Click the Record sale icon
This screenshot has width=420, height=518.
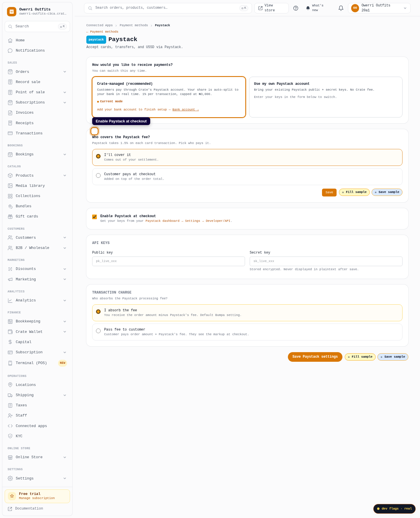point(10,82)
